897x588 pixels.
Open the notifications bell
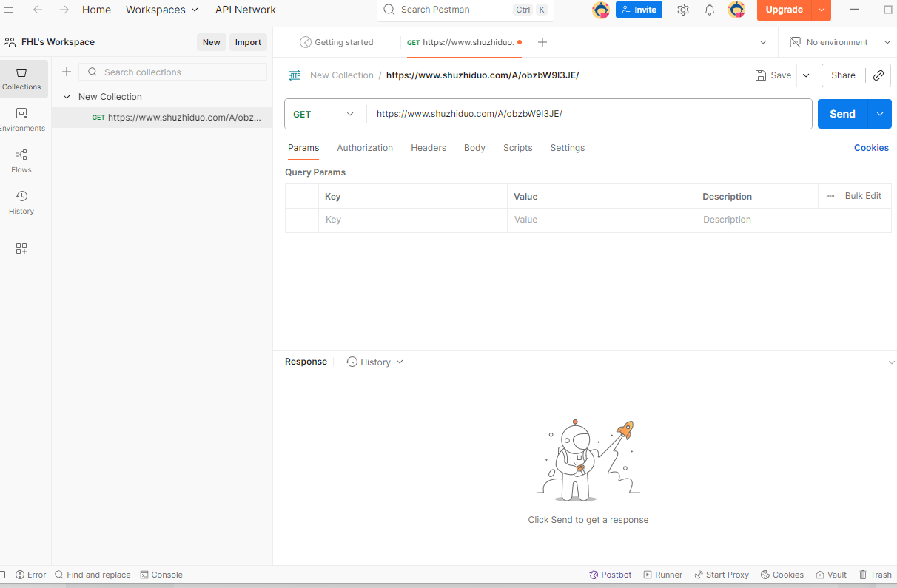click(710, 10)
